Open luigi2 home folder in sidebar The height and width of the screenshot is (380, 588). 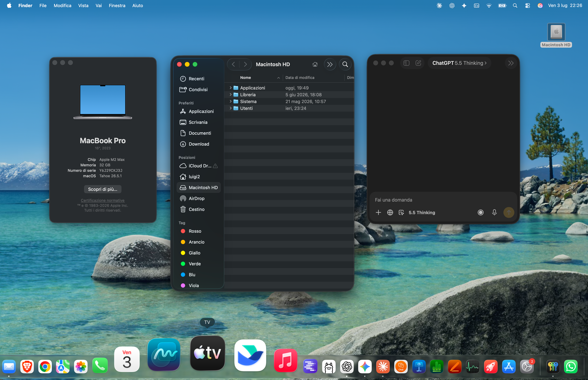pyautogui.click(x=199, y=177)
